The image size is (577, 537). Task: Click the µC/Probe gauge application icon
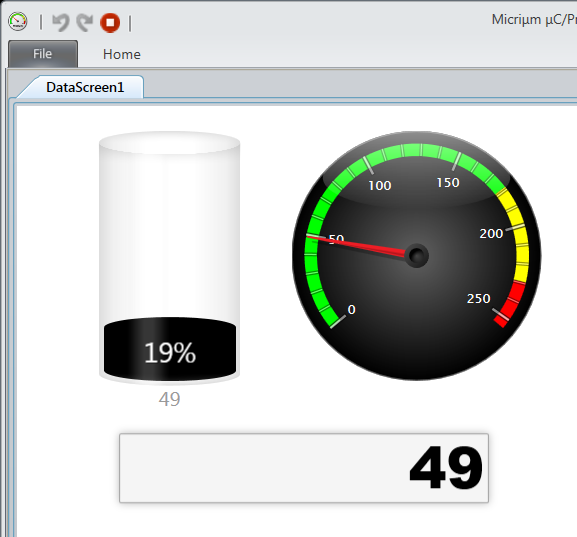pyautogui.click(x=18, y=22)
